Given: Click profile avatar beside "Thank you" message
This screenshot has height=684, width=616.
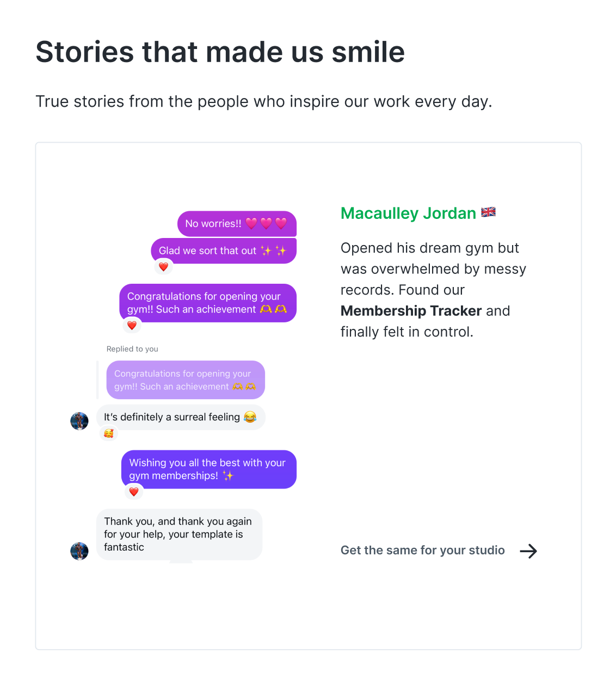Looking at the screenshot, I should 79,551.
